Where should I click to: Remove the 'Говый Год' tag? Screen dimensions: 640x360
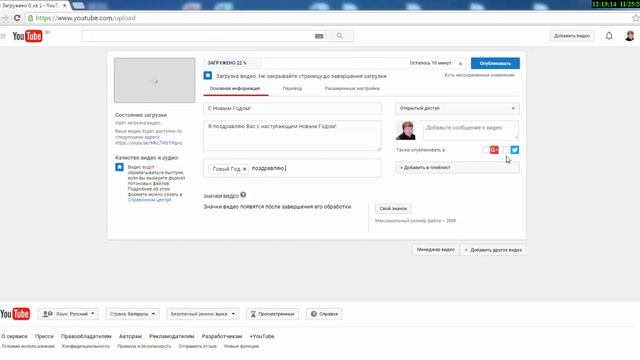pos(244,169)
